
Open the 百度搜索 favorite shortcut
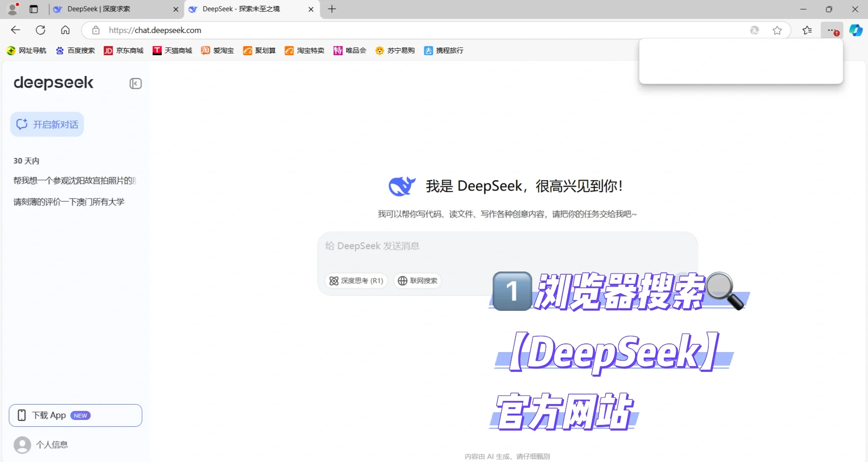(x=75, y=50)
